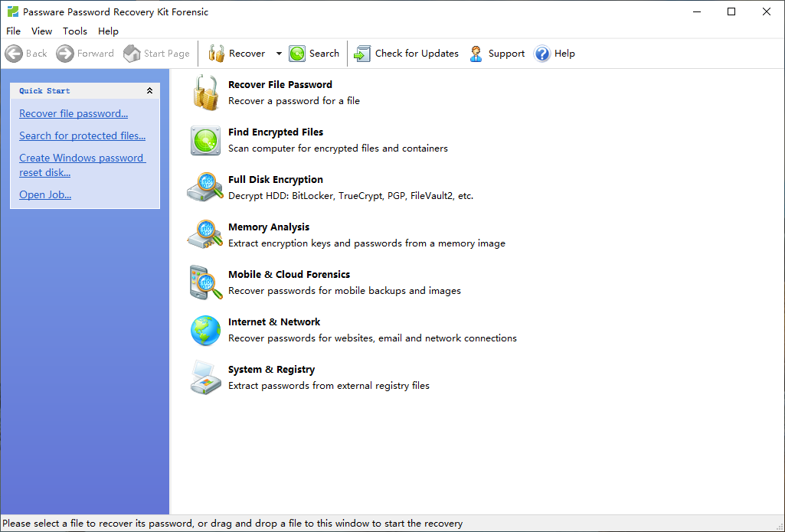Click the Forward toolbar label

96,54
